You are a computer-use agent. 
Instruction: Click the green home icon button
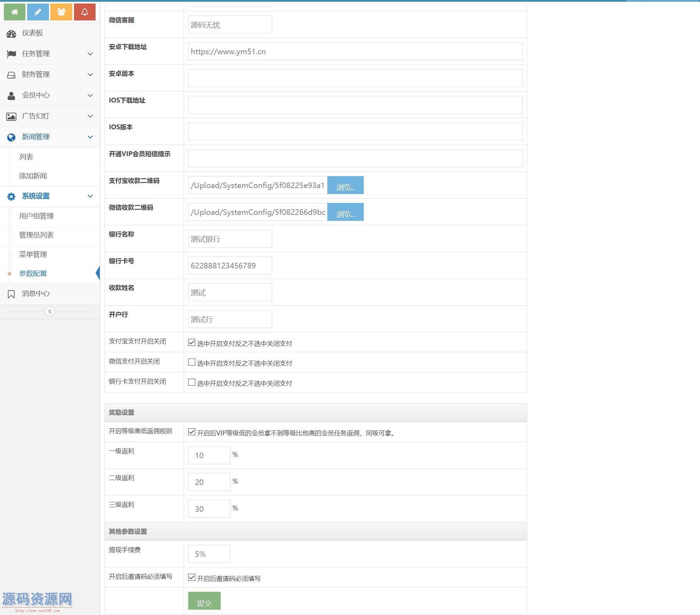[14, 12]
